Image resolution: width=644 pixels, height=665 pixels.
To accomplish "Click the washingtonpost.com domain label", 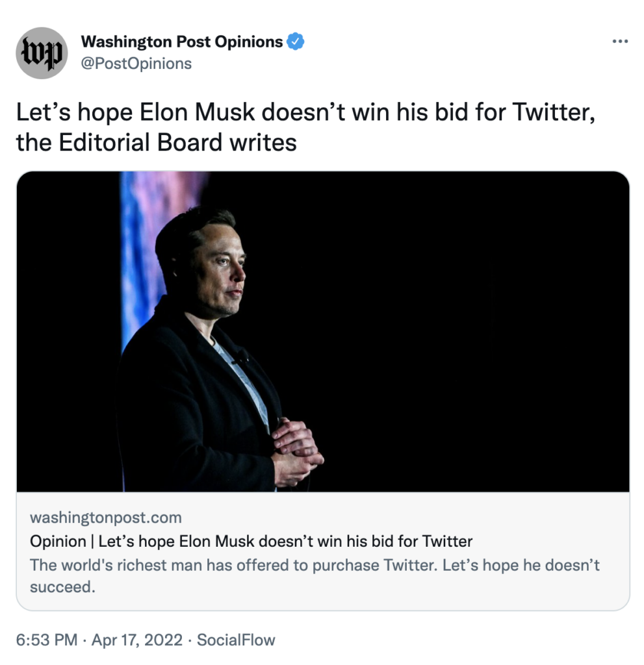I will coord(106,518).
